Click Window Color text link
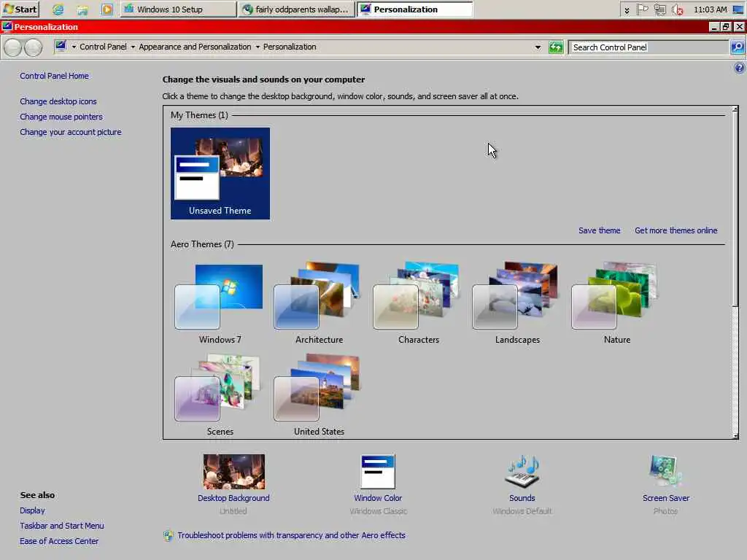The image size is (747, 560). 378,498
